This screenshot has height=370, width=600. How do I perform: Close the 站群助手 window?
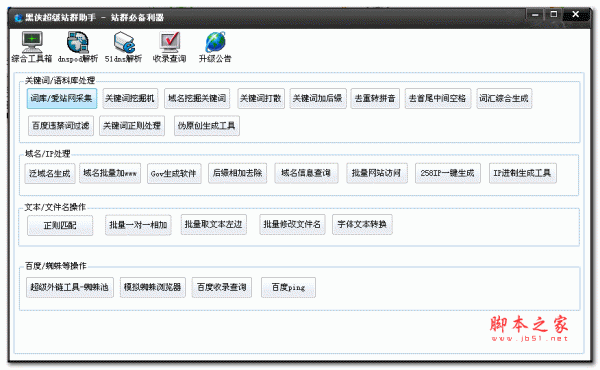[x=576, y=15]
